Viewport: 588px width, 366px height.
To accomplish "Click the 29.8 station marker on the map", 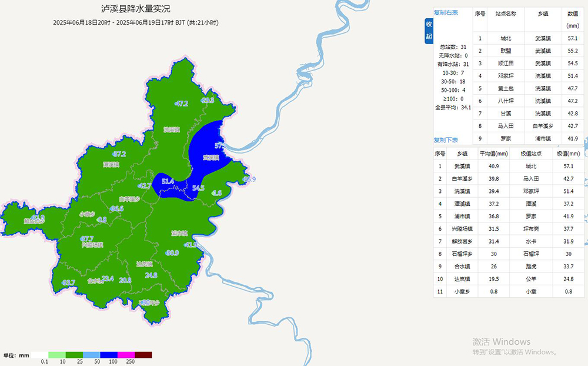I will (208, 100).
